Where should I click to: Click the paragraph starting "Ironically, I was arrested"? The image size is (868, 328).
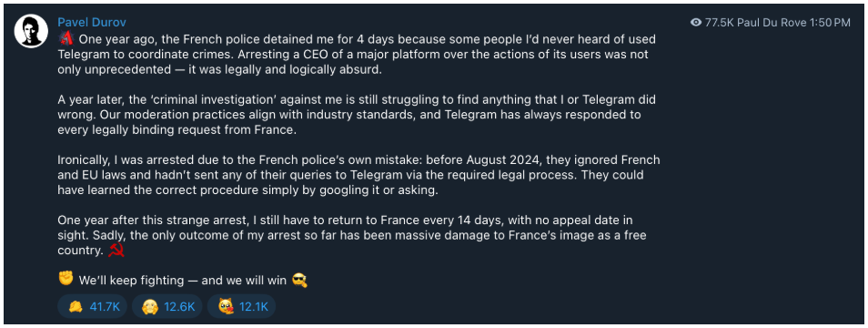coord(358,175)
